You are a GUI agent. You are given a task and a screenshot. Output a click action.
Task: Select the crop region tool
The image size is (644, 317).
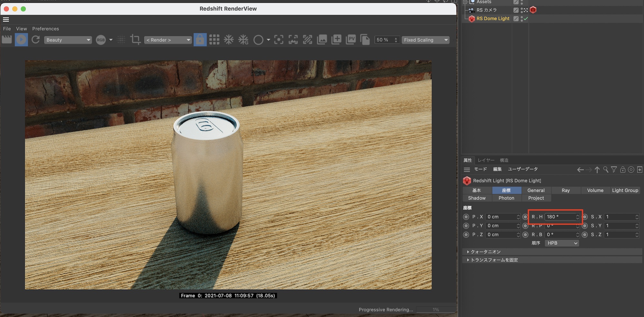click(x=135, y=40)
